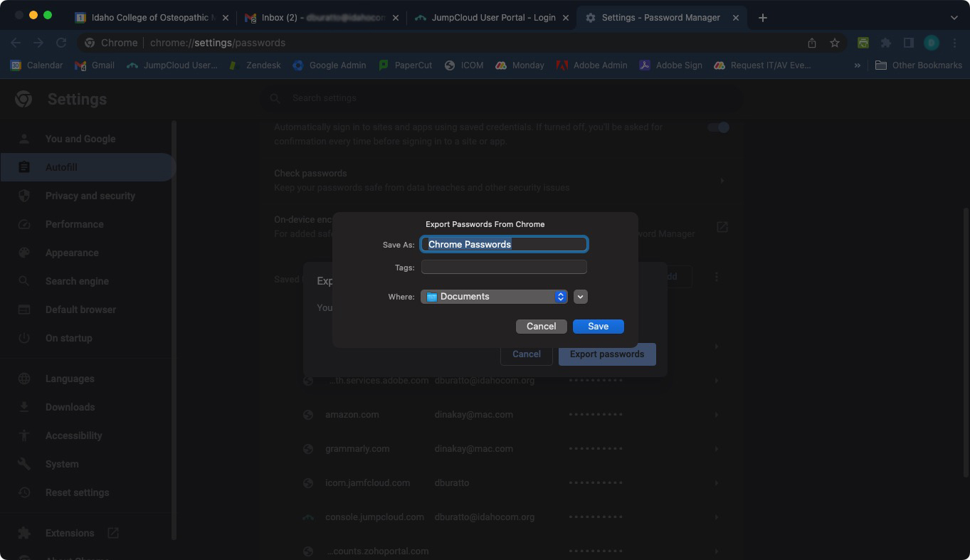Expand the save dialog with chevron button
Image resolution: width=970 pixels, height=560 pixels.
581,297
